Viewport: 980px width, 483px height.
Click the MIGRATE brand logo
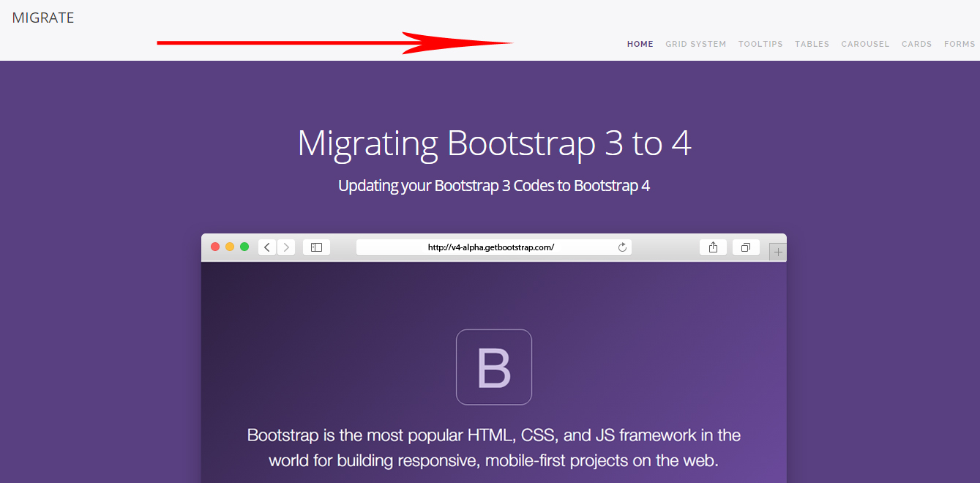[43, 18]
